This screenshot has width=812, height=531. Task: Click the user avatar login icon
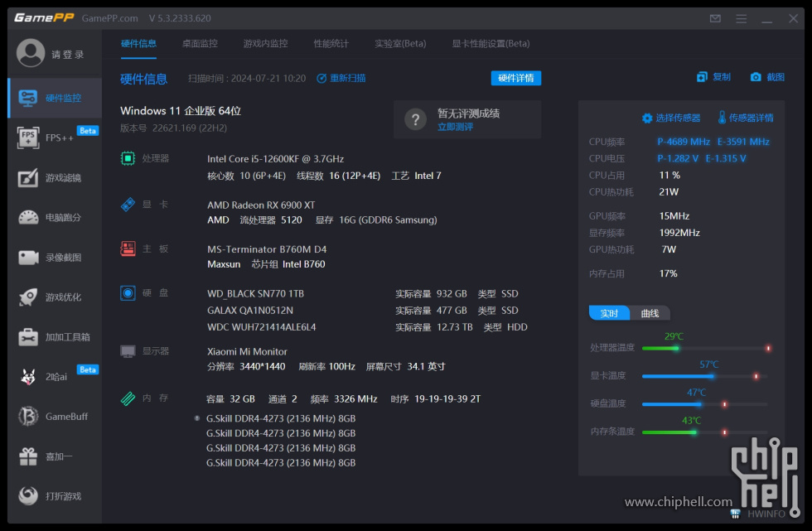[x=31, y=53]
